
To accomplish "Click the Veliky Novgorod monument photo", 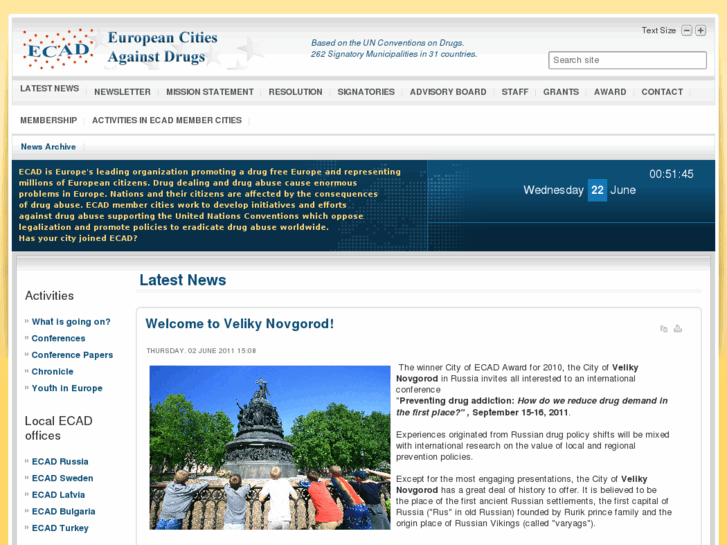I will tap(270, 448).
